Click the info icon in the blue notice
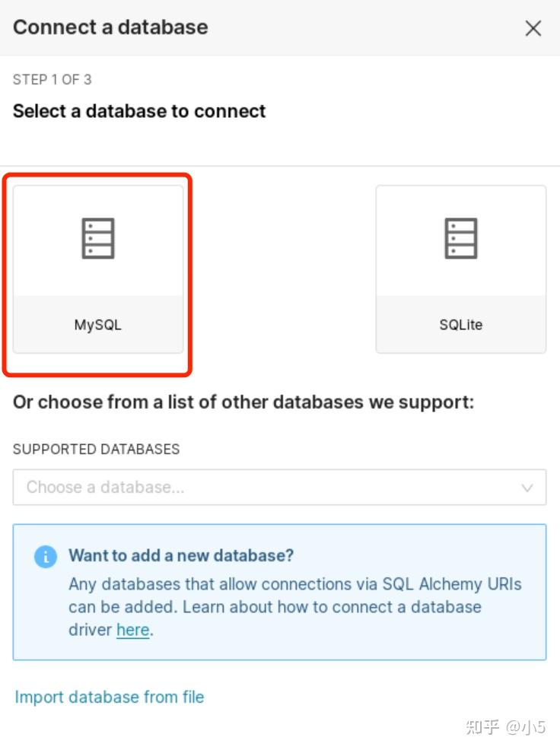 (45, 557)
